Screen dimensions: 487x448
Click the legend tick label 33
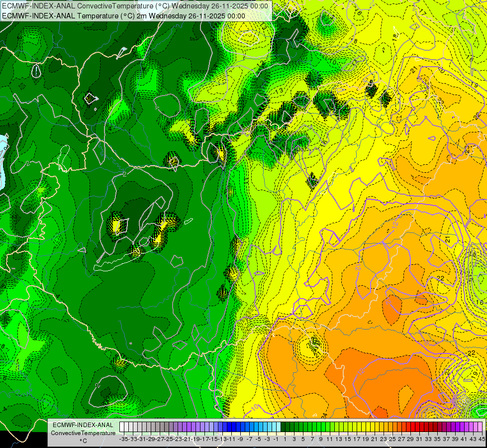point(428,440)
